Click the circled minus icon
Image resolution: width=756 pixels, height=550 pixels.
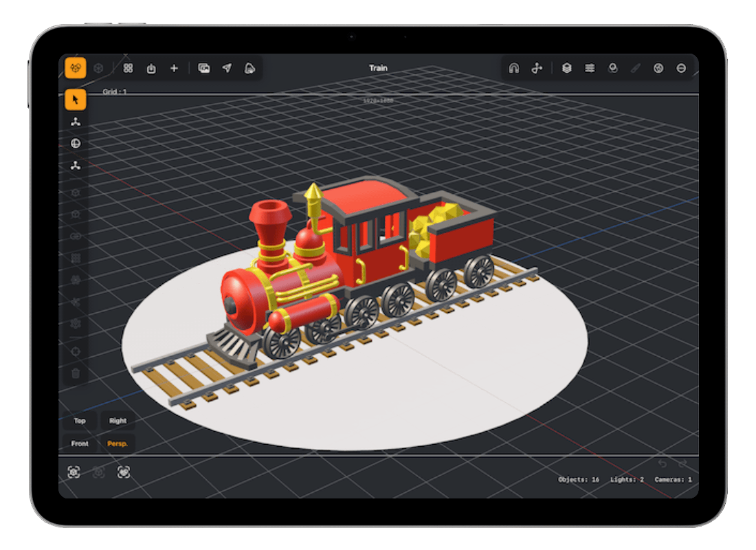coord(681,69)
